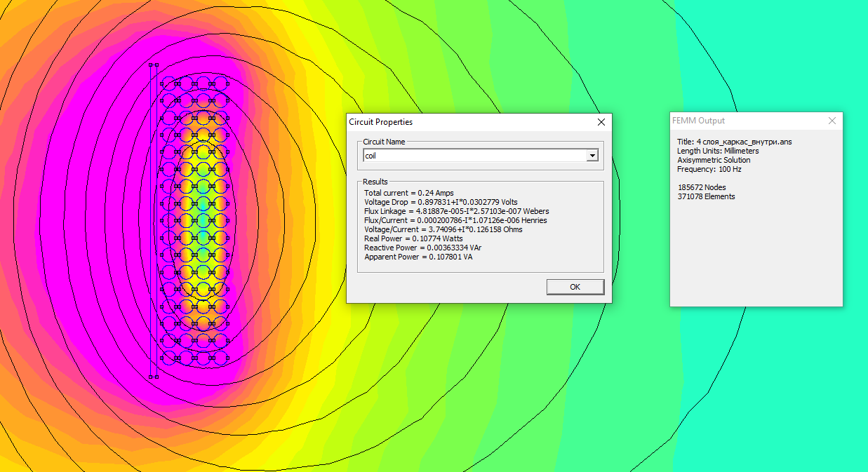The image size is (868, 472).
Task: Select 'Real Power = 0.10774 Watts' line
Action: pyautogui.click(x=413, y=238)
